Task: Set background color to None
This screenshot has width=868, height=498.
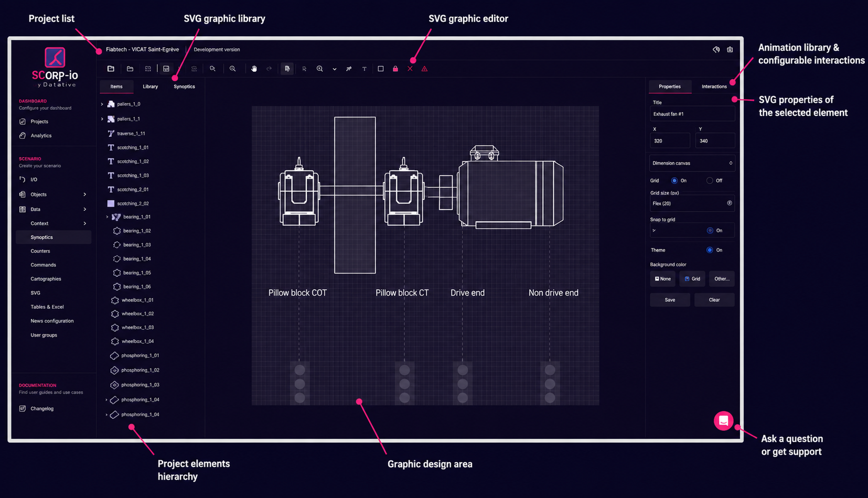Action: [x=662, y=279]
